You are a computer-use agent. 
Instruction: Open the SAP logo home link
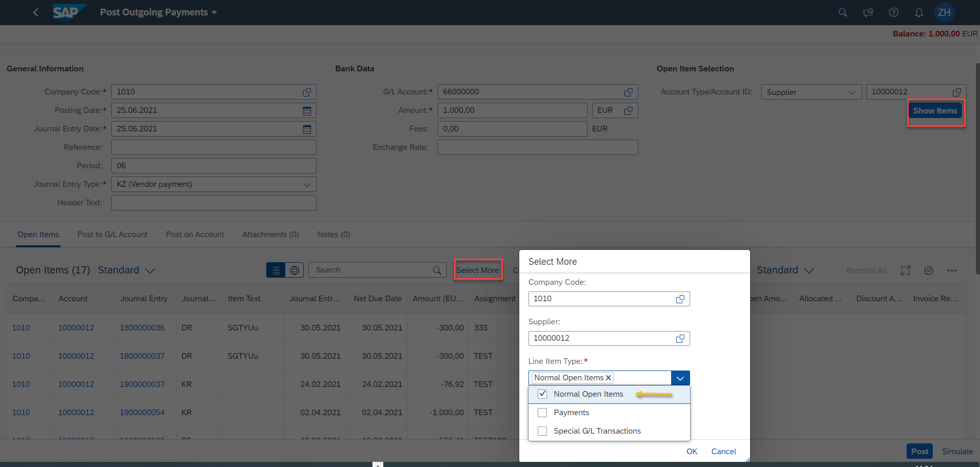[69, 12]
